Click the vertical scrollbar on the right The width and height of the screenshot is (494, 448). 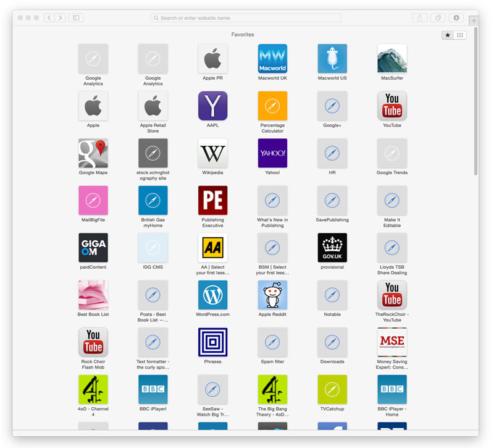point(475,101)
